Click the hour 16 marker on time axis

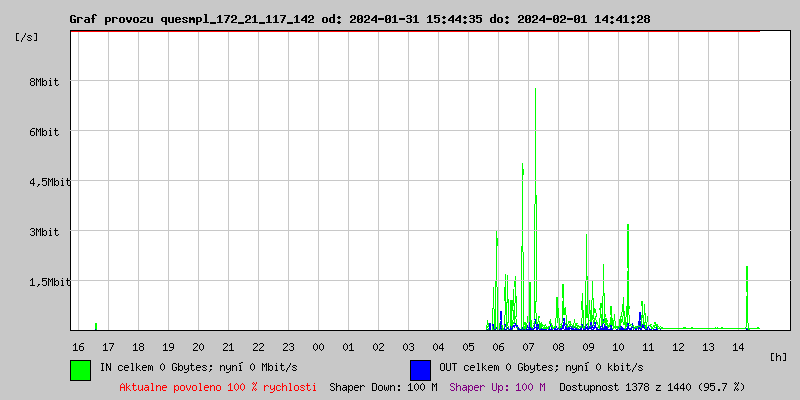click(x=78, y=346)
